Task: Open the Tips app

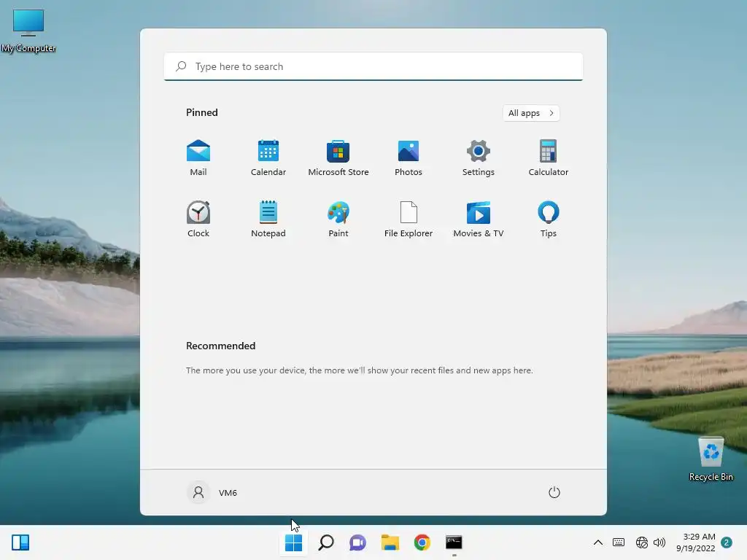Action: coord(549,219)
